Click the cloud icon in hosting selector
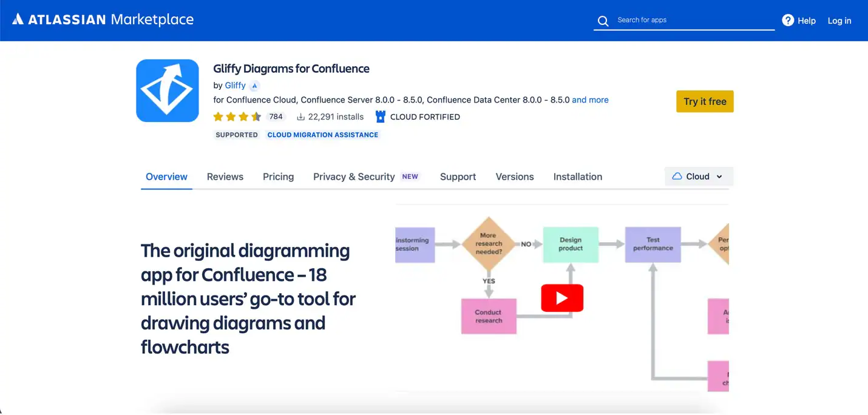The image size is (868, 415). coord(677,177)
